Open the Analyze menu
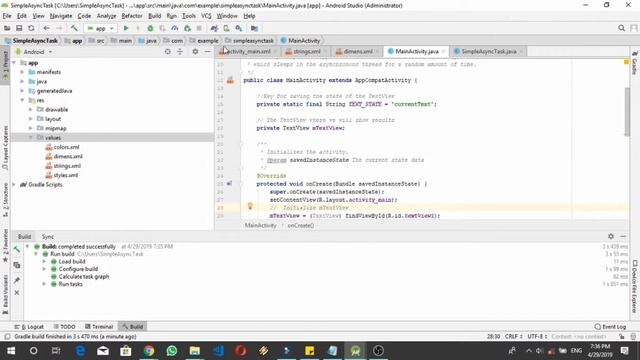 pyautogui.click(x=106, y=16)
